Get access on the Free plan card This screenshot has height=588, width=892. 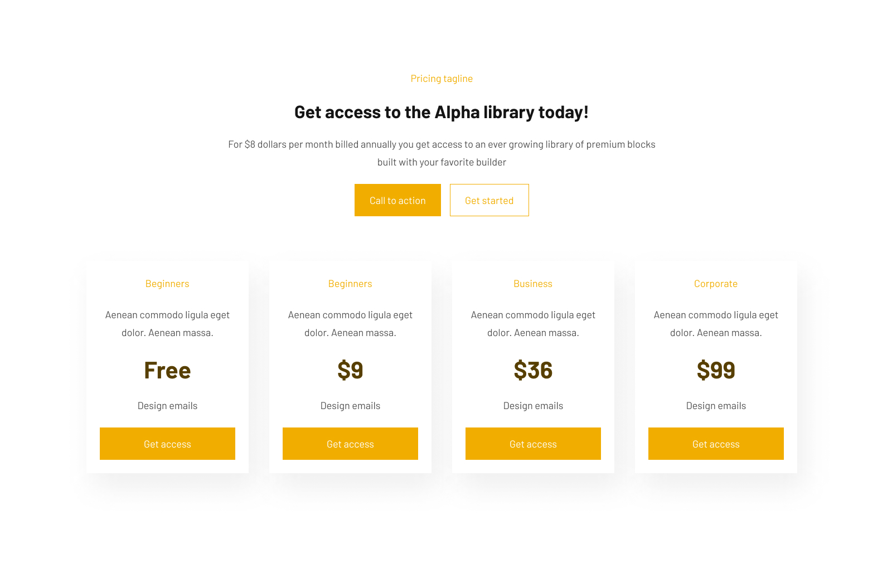(x=167, y=444)
